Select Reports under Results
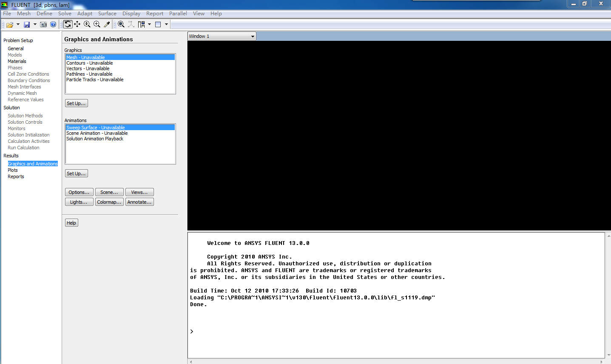 pos(16,176)
